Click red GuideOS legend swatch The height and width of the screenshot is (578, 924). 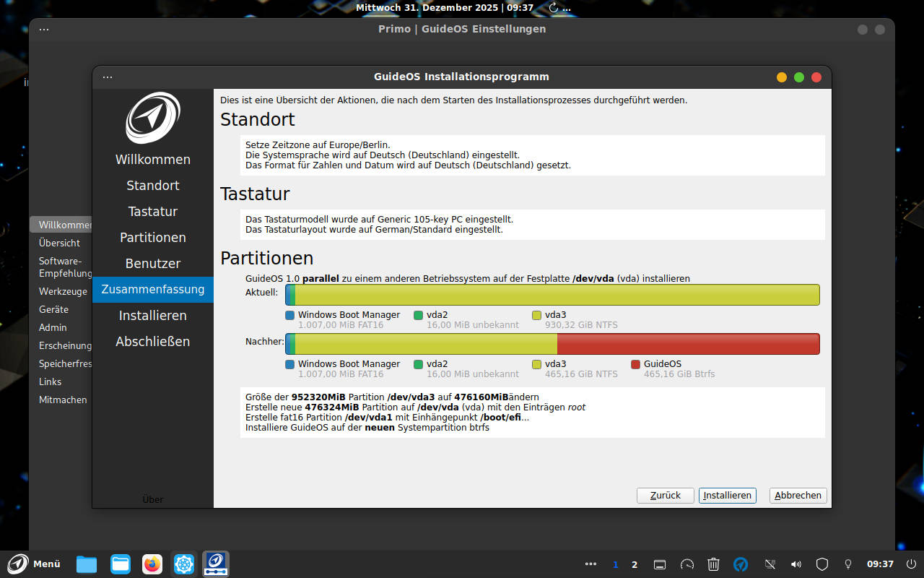pos(636,364)
